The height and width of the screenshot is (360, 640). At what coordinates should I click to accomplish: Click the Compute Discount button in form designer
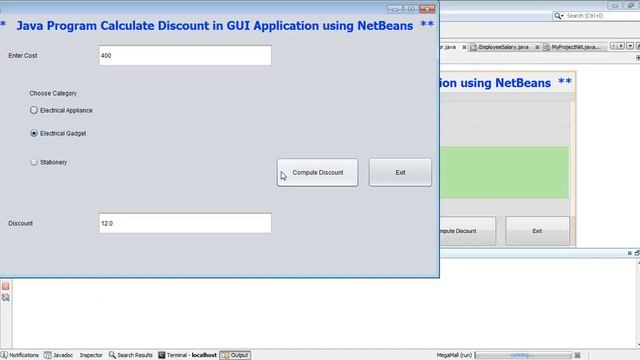[x=468, y=231]
